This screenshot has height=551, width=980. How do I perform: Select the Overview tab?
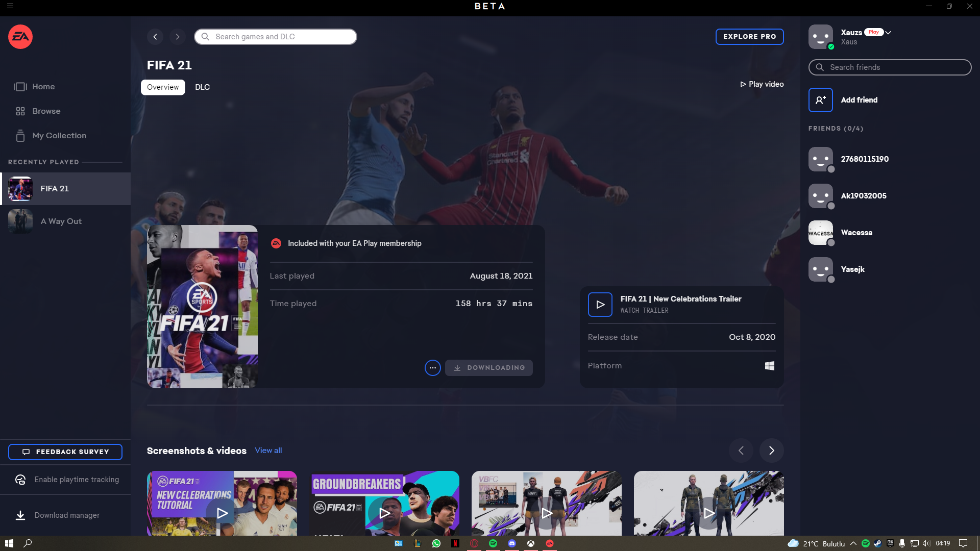click(x=163, y=87)
